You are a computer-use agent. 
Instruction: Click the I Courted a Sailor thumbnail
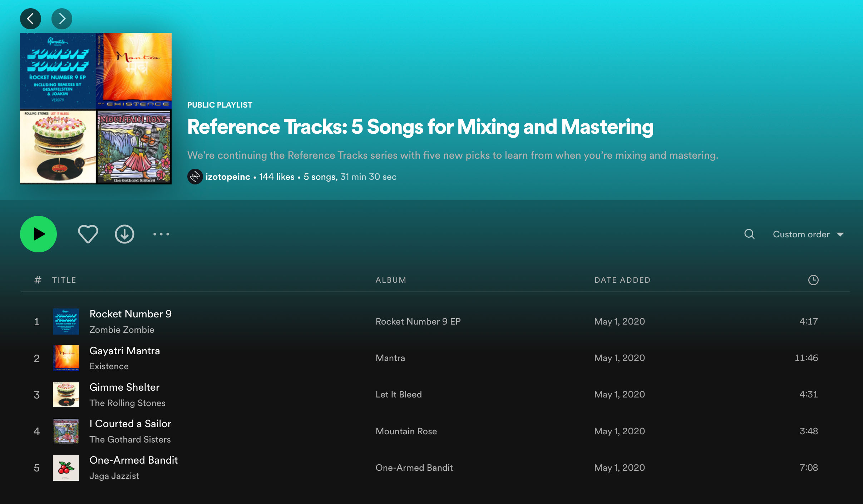coord(66,431)
